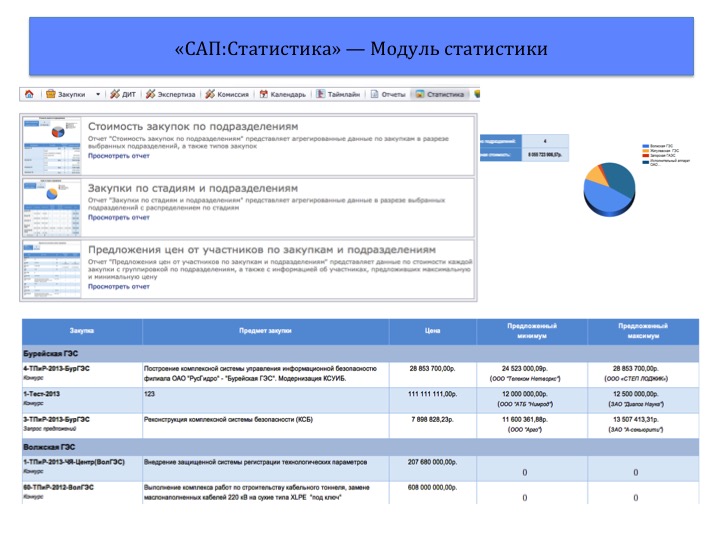The height and width of the screenshot is (540, 720).
Task: View report link under Стоимость закупок по подразделениям
Action: (118, 156)
